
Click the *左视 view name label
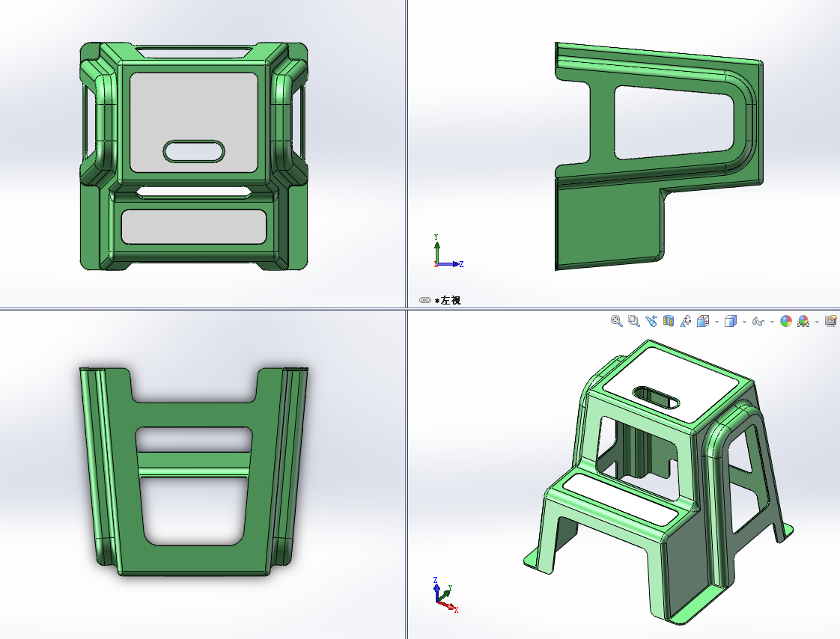click(447, 301)
